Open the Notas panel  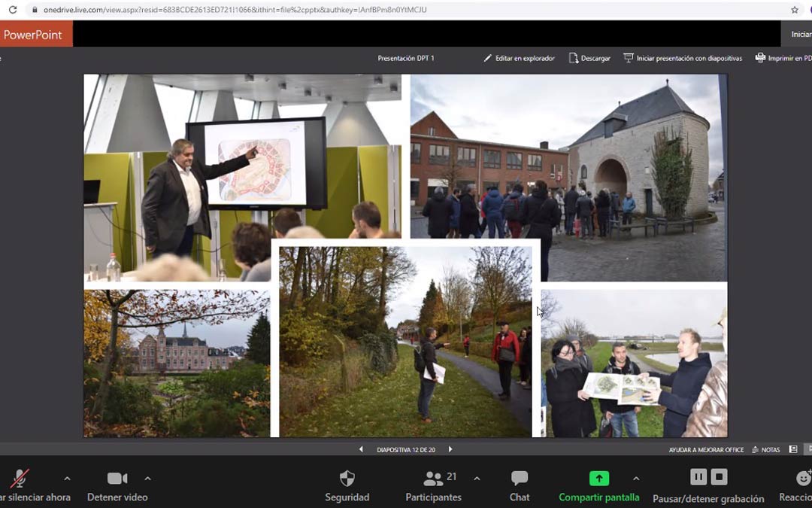click(x=766, y=450)
